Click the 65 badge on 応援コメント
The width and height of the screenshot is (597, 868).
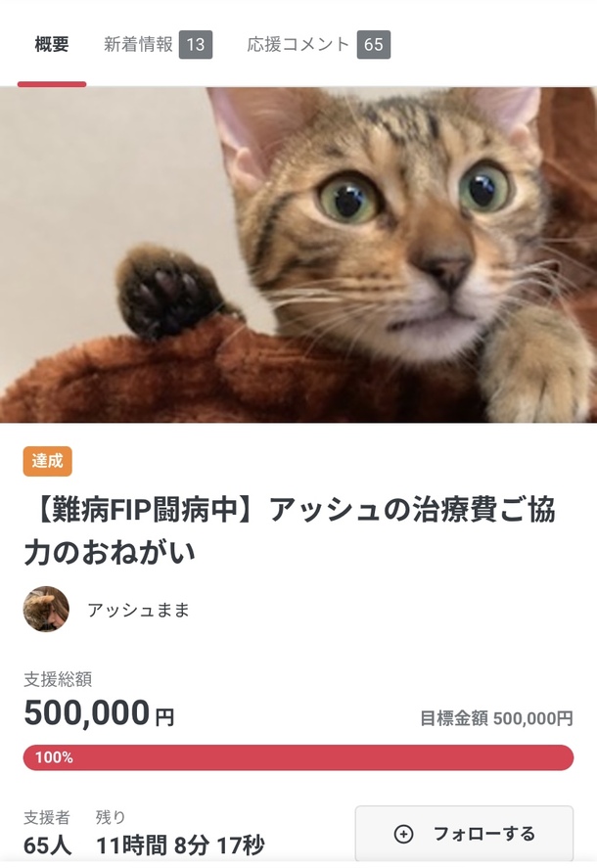[373, 44]
